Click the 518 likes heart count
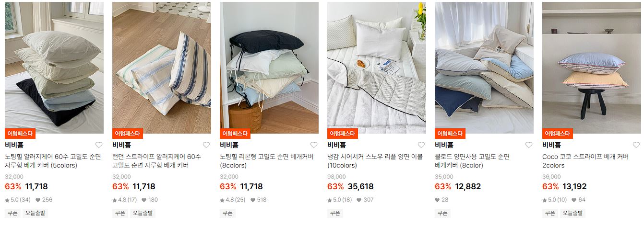The image size is (644, 227). click(259, 200)
